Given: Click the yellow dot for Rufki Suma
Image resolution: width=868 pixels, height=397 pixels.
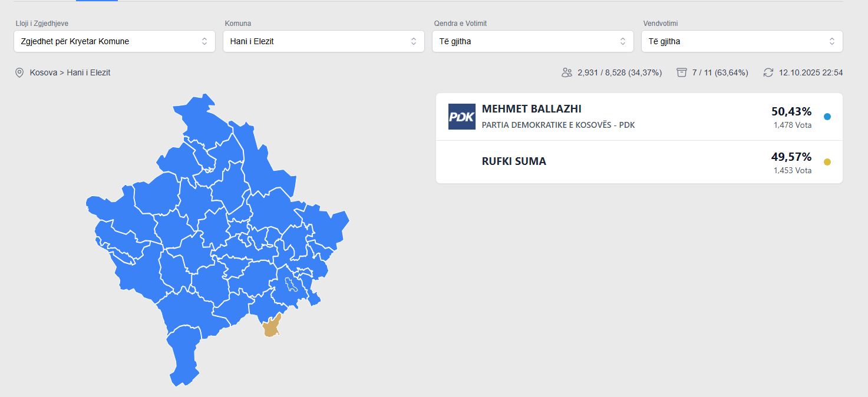Looking at the screenshot, I should 827,162.
